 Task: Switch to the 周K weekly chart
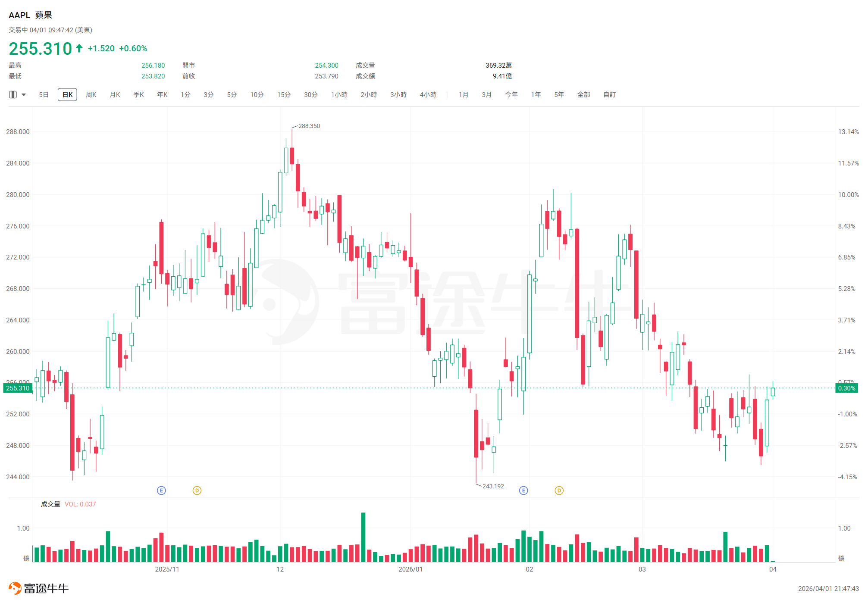tap(91, 95)
